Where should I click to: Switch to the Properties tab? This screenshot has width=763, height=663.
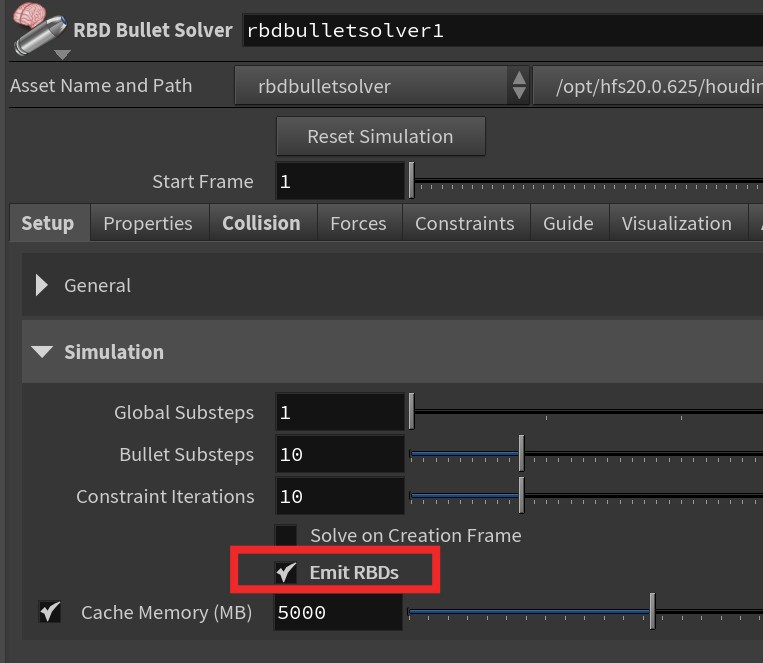(148, 223)
